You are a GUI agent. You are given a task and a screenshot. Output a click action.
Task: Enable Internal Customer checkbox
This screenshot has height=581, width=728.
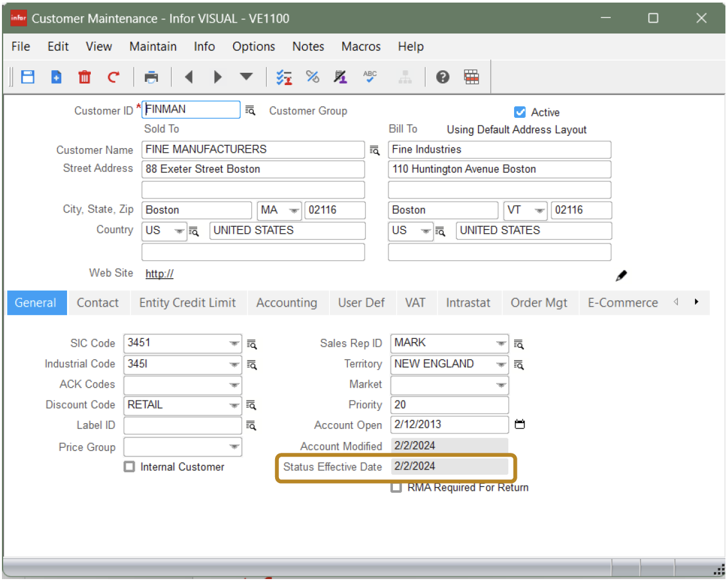(129, 466)
